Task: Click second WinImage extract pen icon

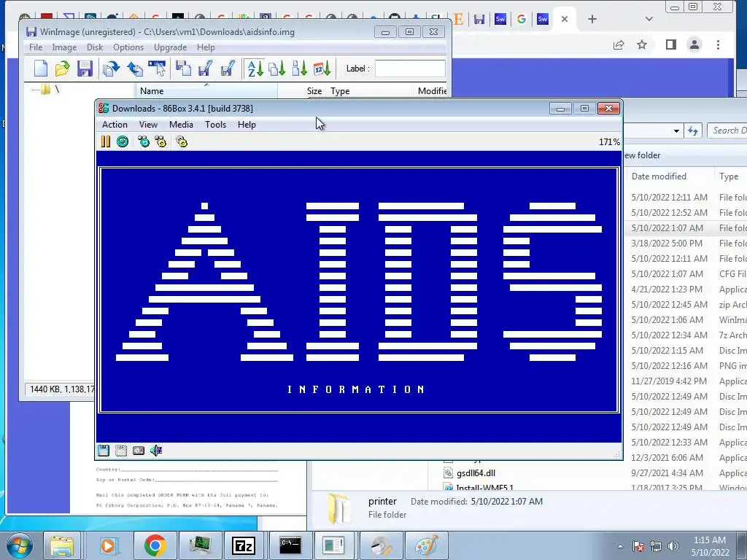Action: [x=228, y=69]
